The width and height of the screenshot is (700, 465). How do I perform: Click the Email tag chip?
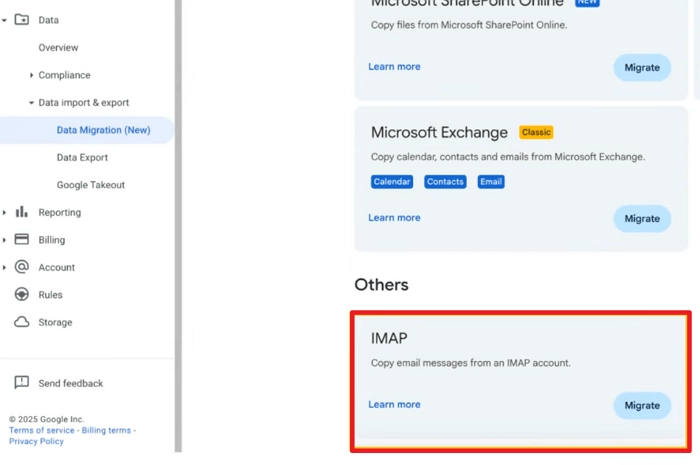tap(491, 182)
